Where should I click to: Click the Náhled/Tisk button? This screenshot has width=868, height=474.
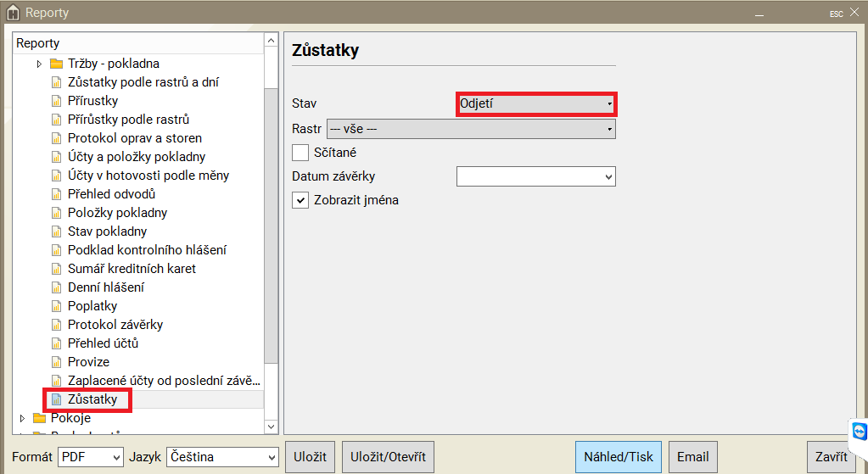pyautogui.click(x=619, y=456)
